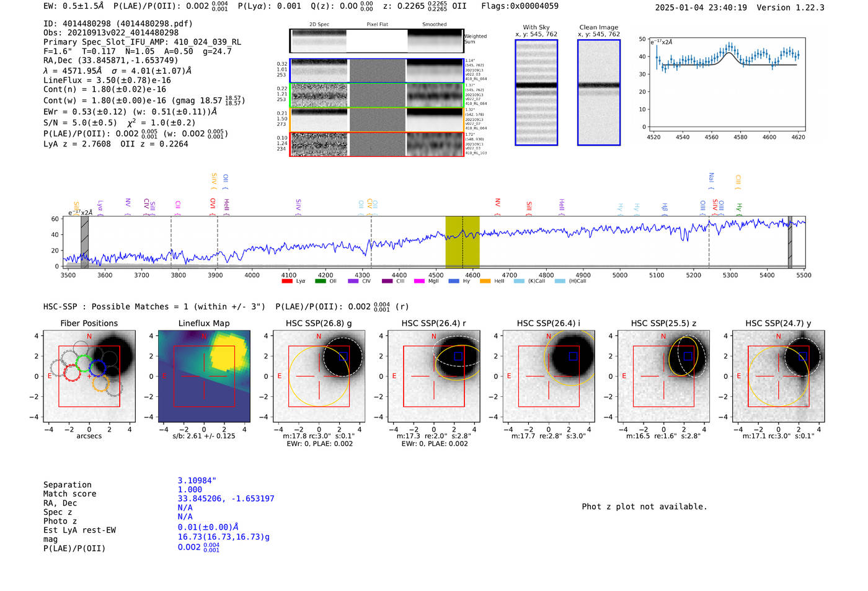This screenshot has width=868, height=591.
Task: Open the Clean Image cutout
Action: pyautogui.click(x=599, y=92)
